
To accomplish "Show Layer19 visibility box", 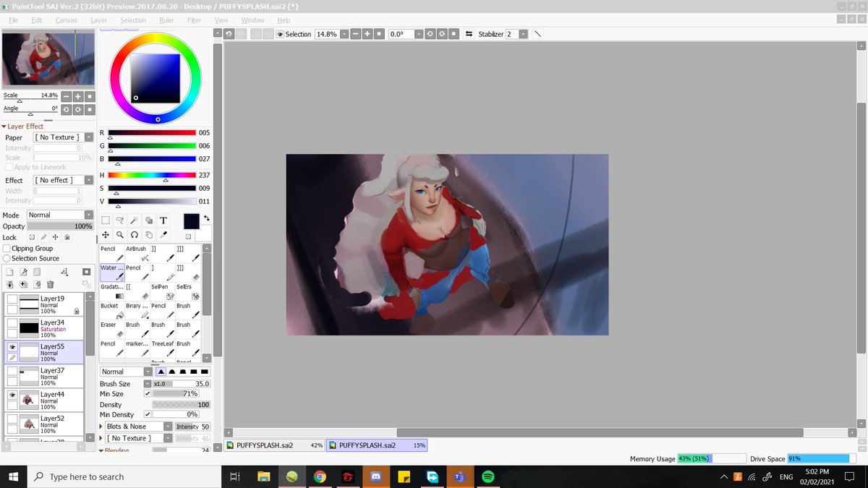I will pyautogui.click(x=12, y=299).
